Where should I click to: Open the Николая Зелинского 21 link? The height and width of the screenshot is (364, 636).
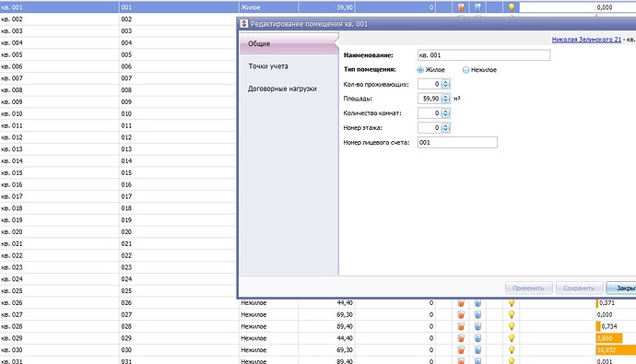point(586,40)
